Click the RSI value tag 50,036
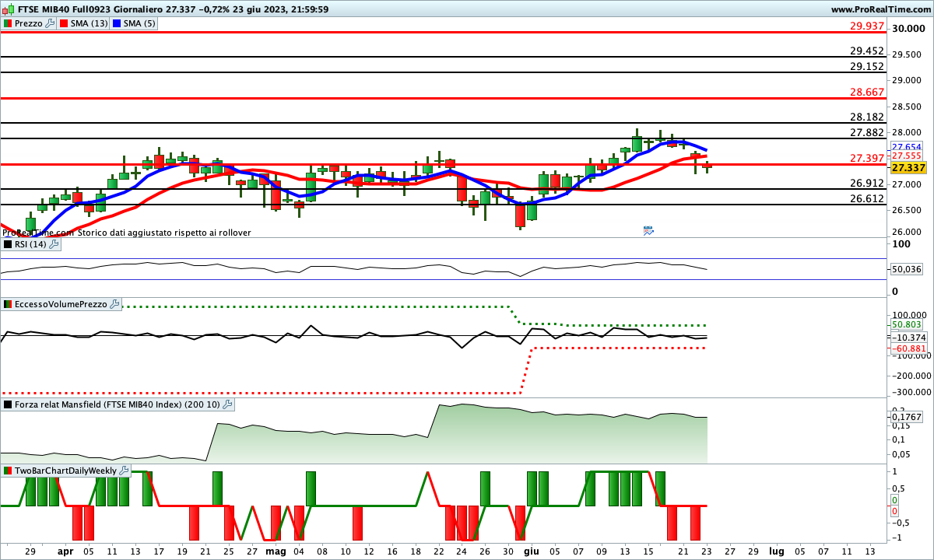The image size is (934, 560). pyautogui.click(x=907, y=269)
